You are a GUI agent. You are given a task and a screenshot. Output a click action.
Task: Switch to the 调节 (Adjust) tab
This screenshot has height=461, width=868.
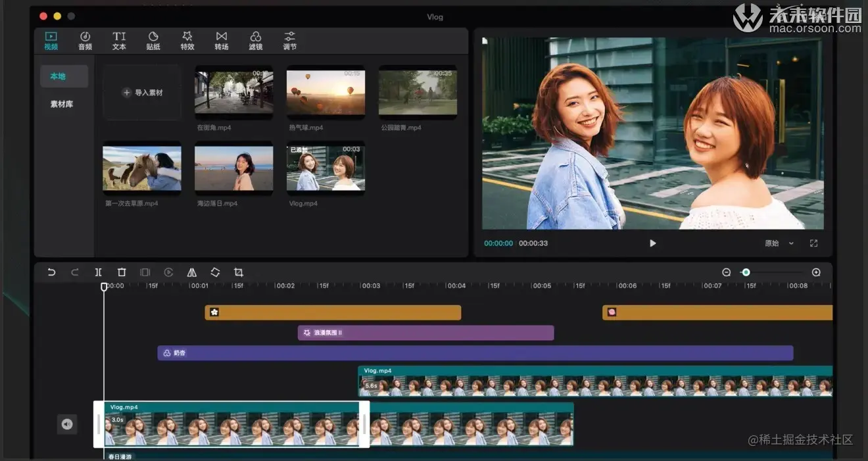(x=290, y=41)
